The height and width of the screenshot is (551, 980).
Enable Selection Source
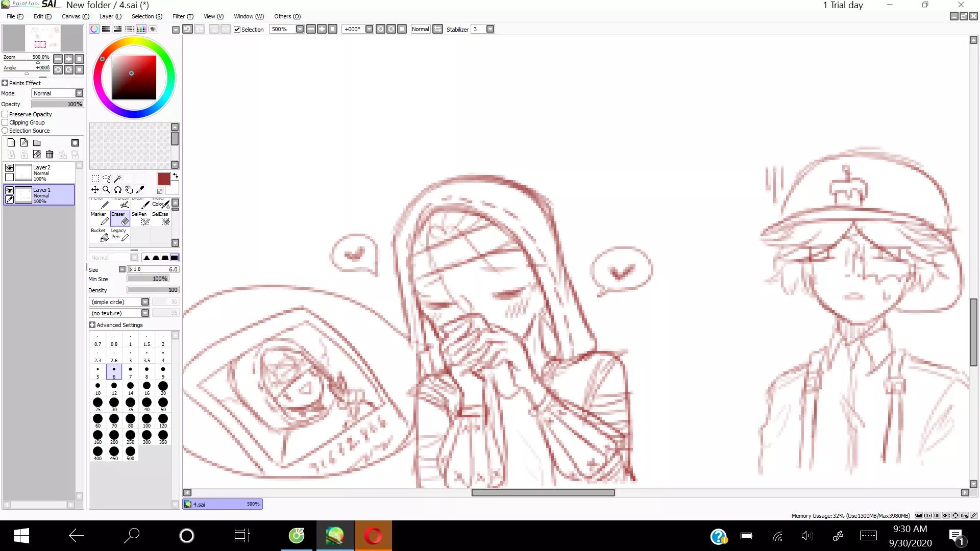coord(5,131)
